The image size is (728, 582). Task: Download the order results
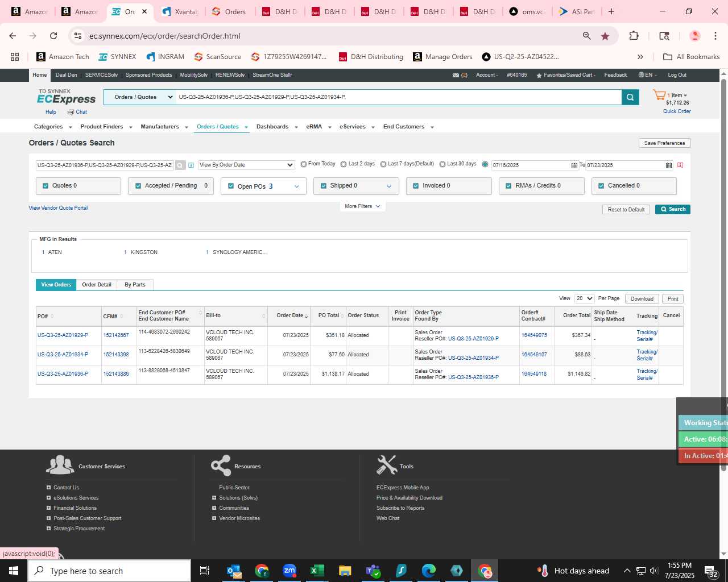[642, 299]
